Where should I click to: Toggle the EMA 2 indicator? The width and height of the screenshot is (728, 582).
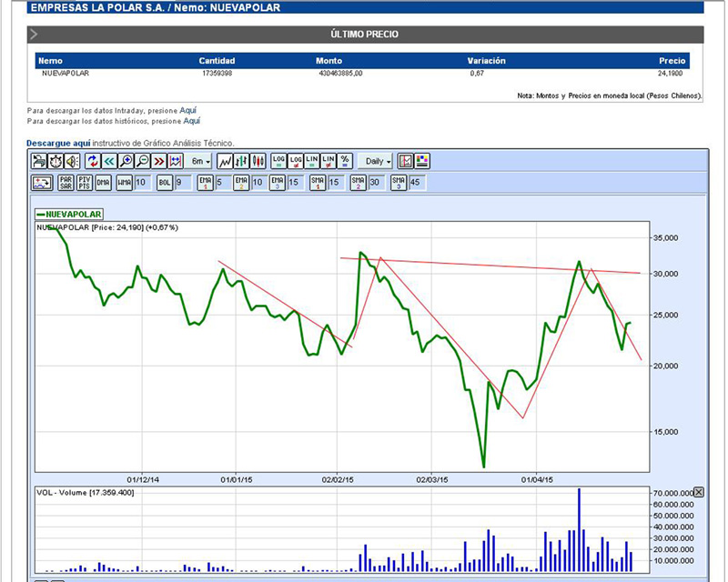click(241, 183)
